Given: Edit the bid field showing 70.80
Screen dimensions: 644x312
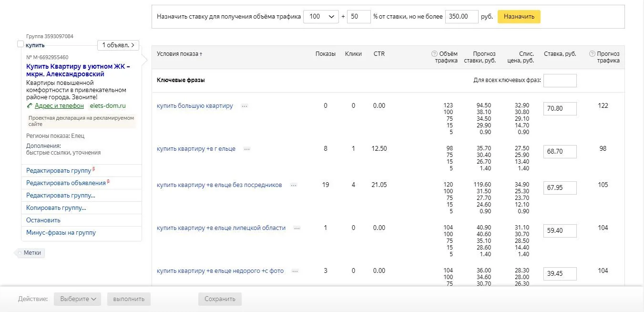Looking at the screenshot, I should (560, 108).
